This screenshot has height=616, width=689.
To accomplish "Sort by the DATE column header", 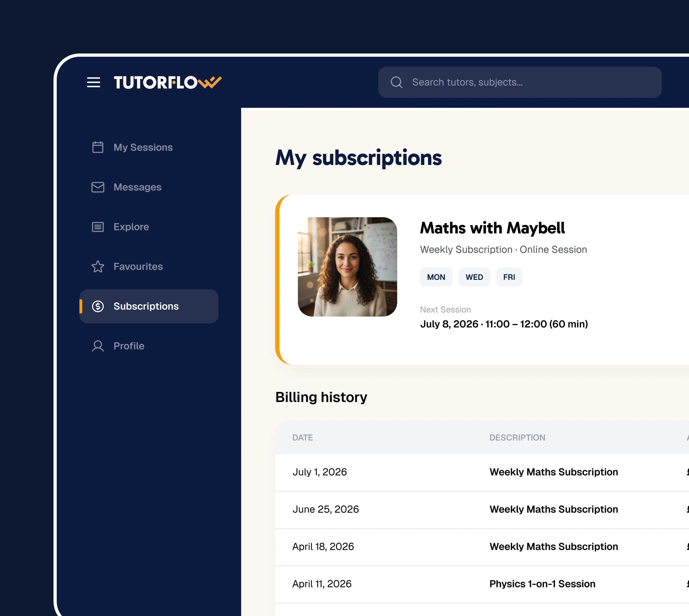I will pyautogui.click(x=303, y=438).
